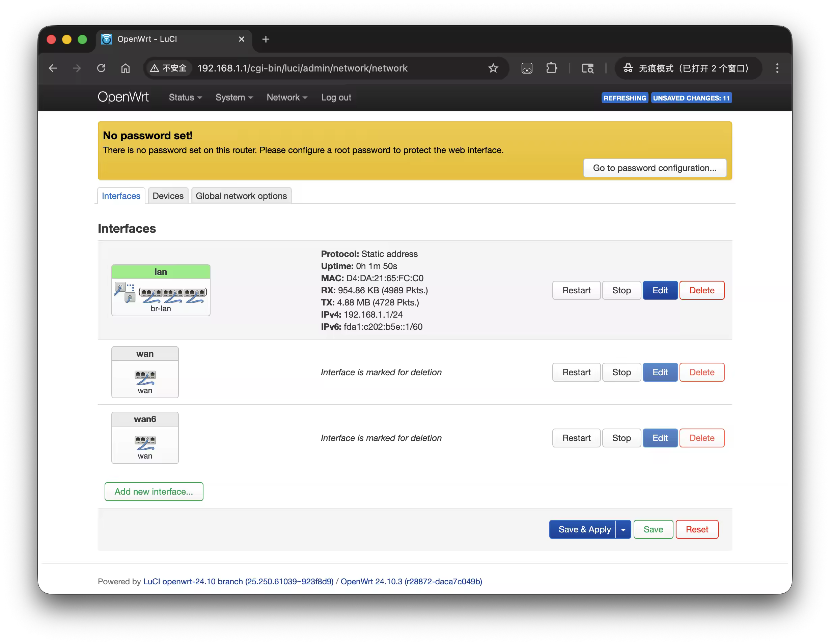Stop the lan interface

(621, 291)
